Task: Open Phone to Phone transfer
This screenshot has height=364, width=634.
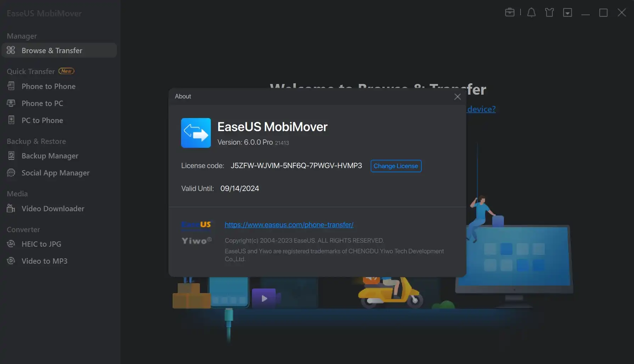Action: (x=49, y=86)
